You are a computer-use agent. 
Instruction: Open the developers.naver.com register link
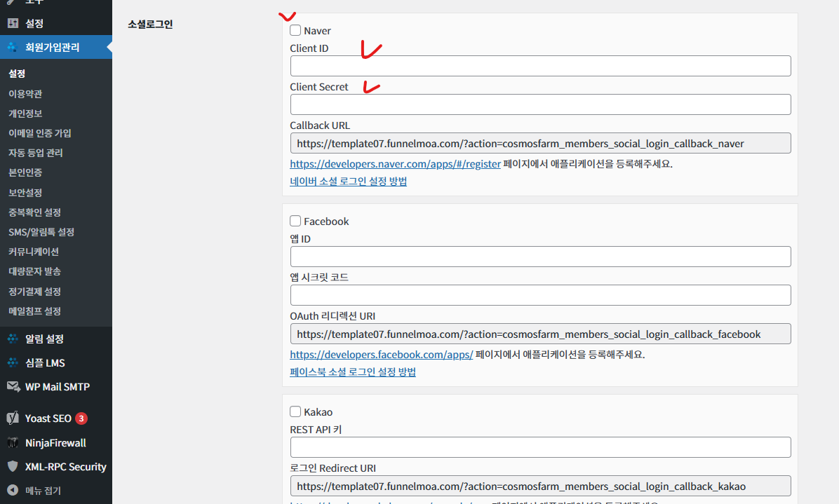click(396, 163)
